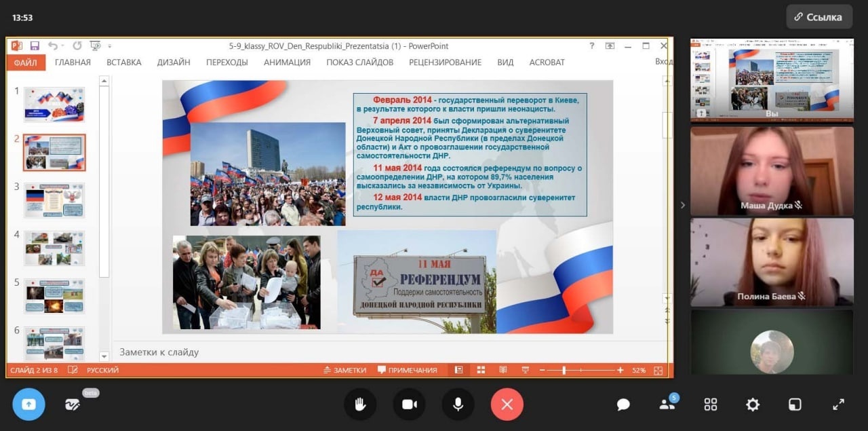The image size is (868, 431).
Task: Click the PowerPoint Save icon
Action: (35, 45)
